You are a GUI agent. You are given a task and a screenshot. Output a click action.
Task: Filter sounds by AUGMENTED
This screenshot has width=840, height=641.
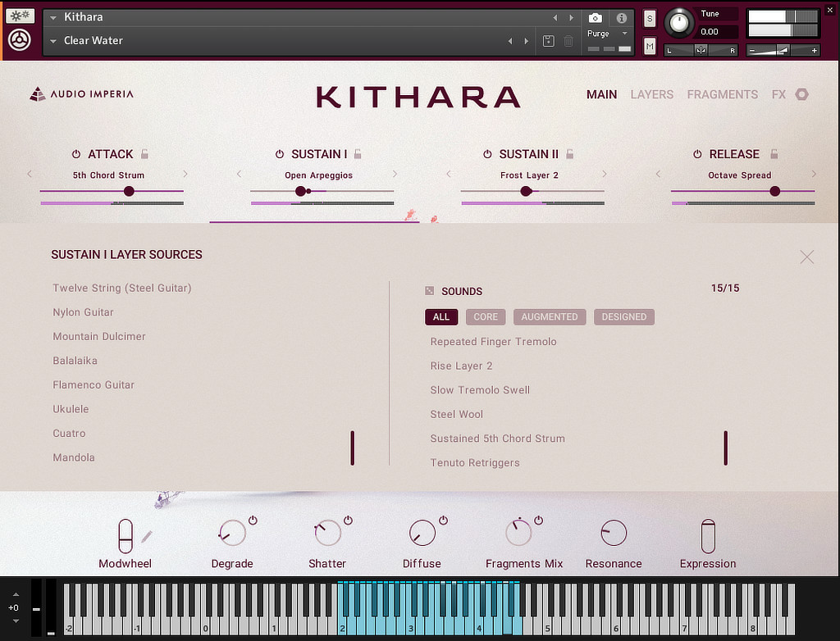[550, 317]
